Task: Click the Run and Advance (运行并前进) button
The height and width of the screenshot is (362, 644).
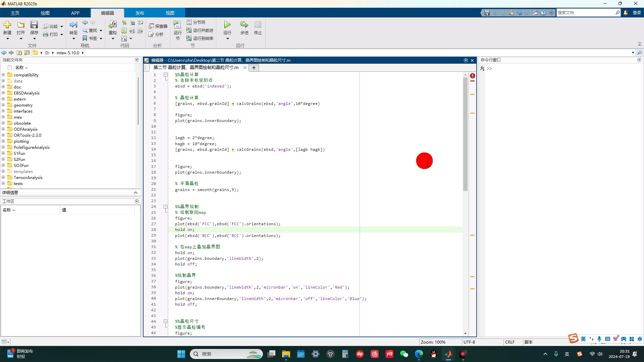Action: (x=200, y=30)
